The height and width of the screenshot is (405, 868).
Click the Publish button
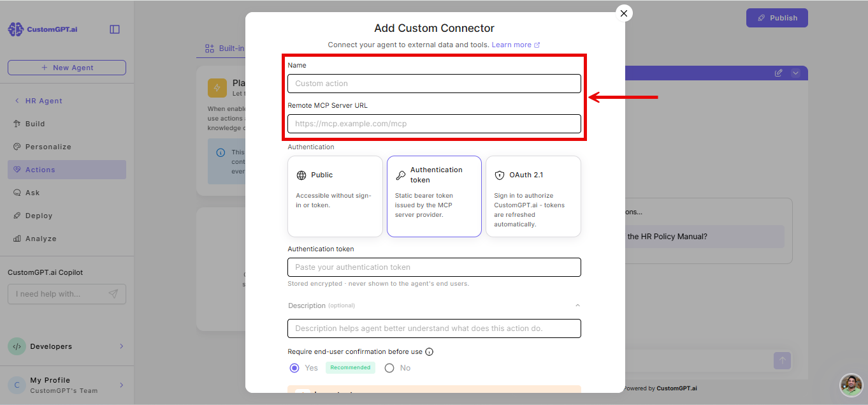(777, 18)
